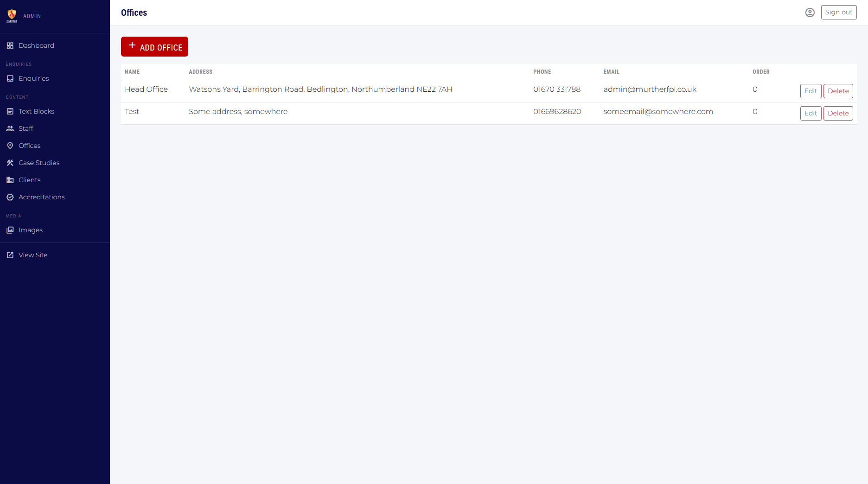Go to the Accreditations section
868x484 pixels.
(x=41, y=197)
